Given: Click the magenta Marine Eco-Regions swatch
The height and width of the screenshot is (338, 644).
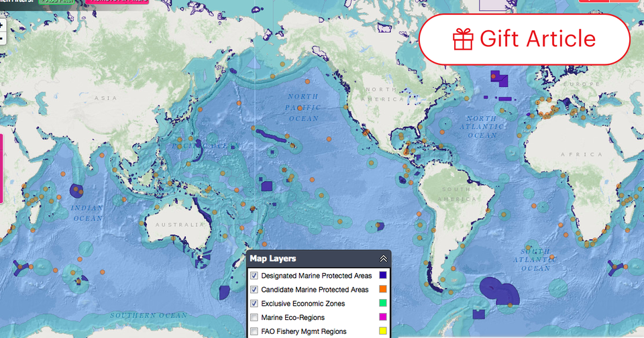Looking at the screenshot, I should pos(383,317).
